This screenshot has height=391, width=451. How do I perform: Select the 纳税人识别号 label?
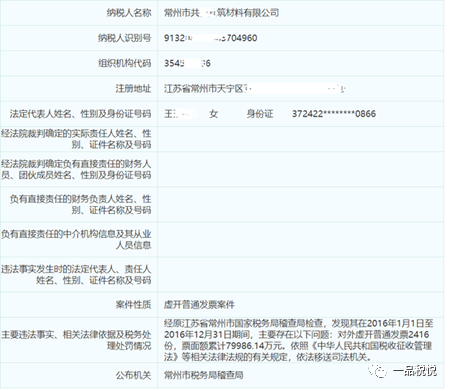pyautogui.click(x=125, y=38)
